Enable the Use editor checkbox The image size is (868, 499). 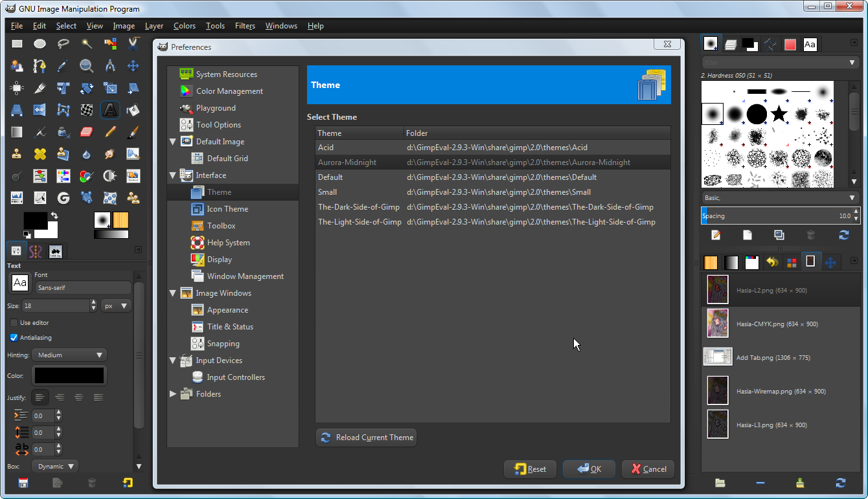(x=14, y=322)
